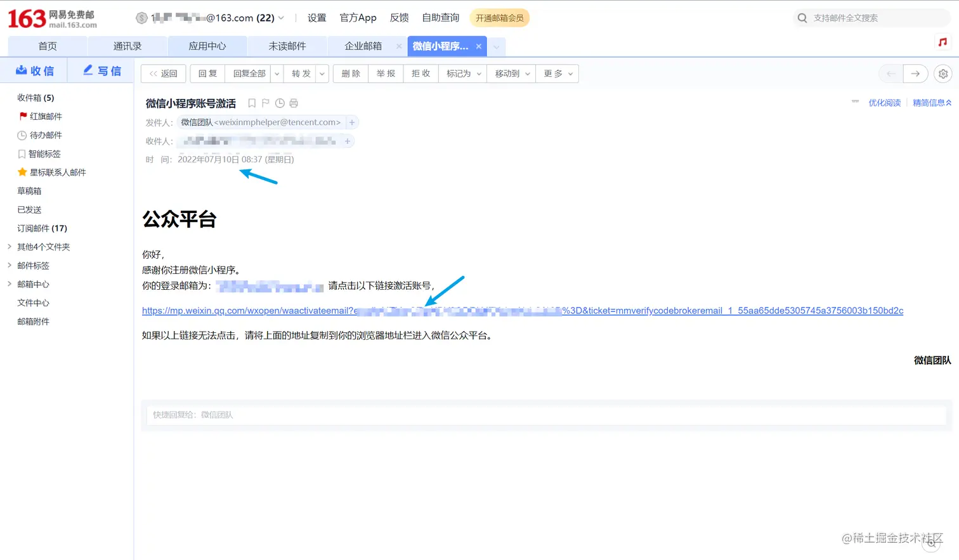Switch to 应用中心 tab
The height and width of the screenshot is (560, 959).
tap(207, 46)
